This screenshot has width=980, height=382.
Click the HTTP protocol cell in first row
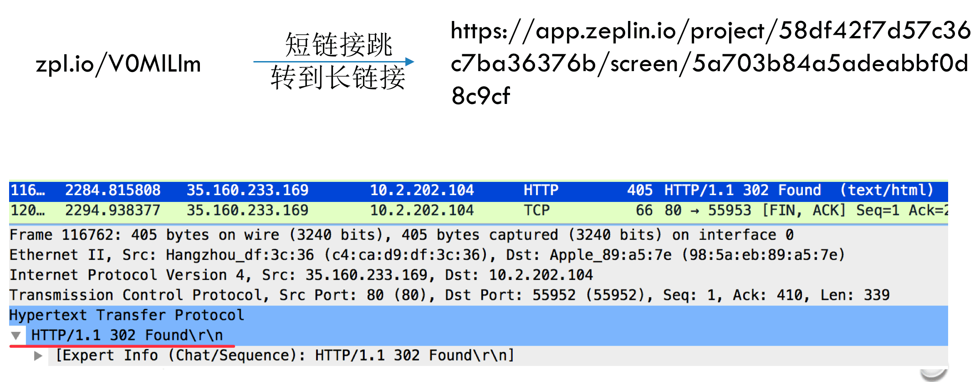coord(541,191)
